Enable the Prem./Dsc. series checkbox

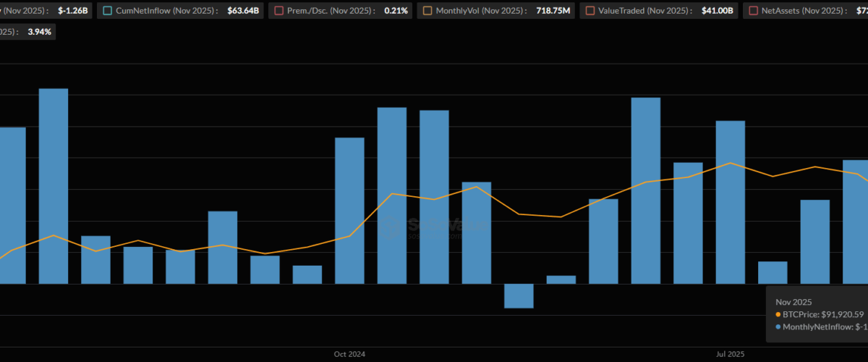[279, 11]
